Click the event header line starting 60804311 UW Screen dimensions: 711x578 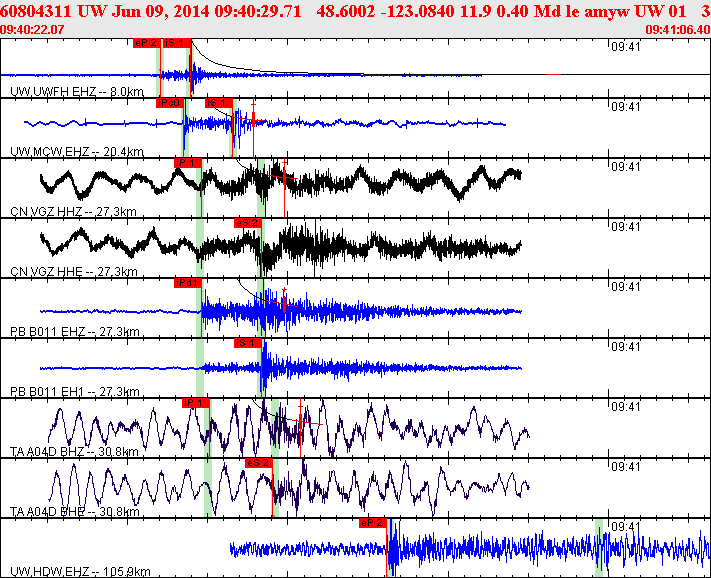point(356,11)
